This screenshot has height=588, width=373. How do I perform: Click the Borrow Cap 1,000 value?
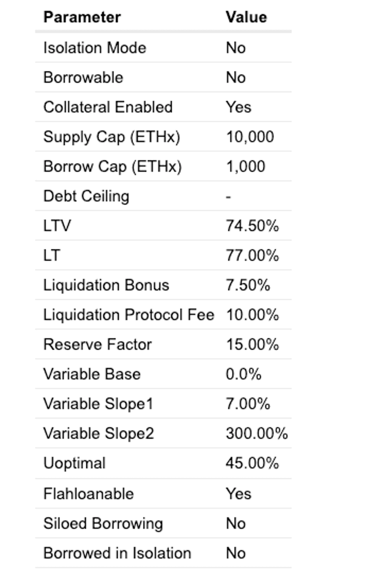(x=245, y=167)
